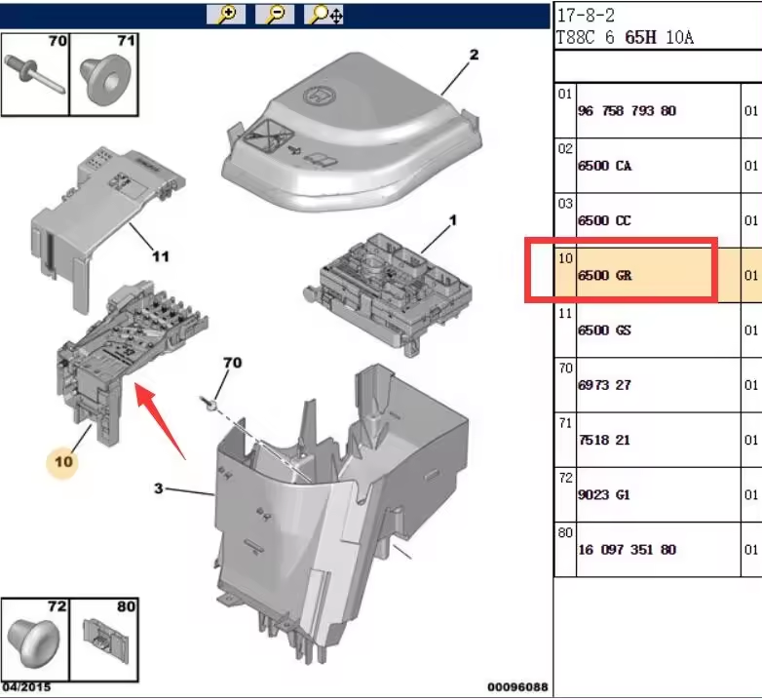Click reference cell 01 in the parts table
This screenshot has width=762, height=700.
[565, 110]
